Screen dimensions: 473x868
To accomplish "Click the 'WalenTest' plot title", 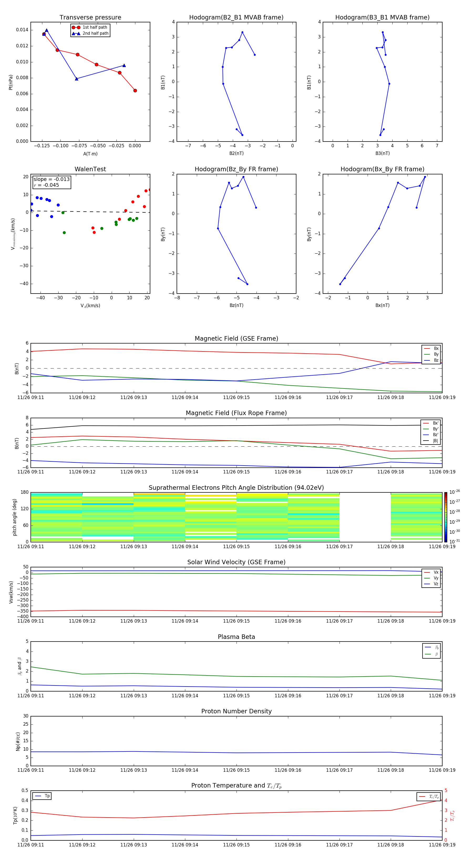I will [90, 169].
